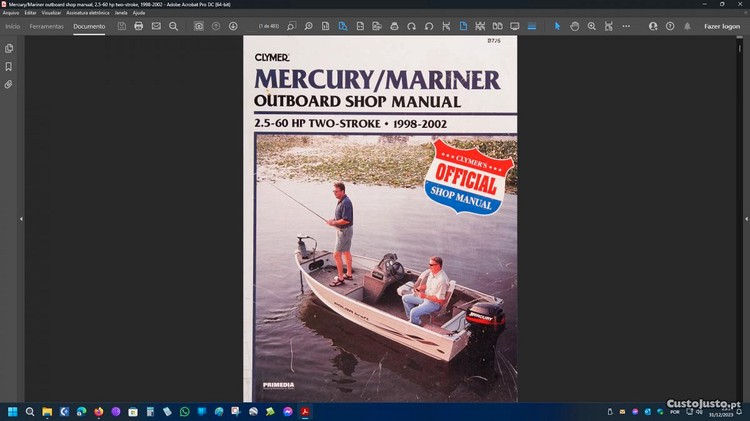Open the Visualizar menu
Viewport: 750px width, 421px height.
(x=51, y=12)
